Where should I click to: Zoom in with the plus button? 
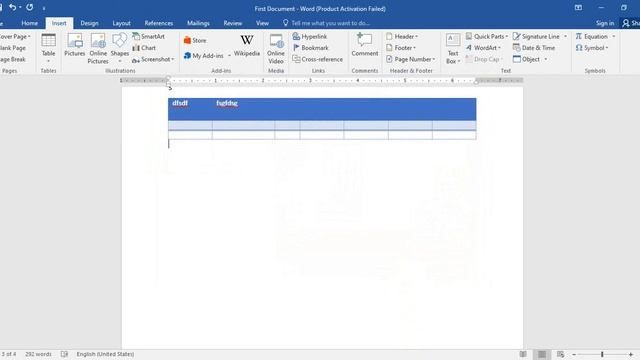(631, 354)
